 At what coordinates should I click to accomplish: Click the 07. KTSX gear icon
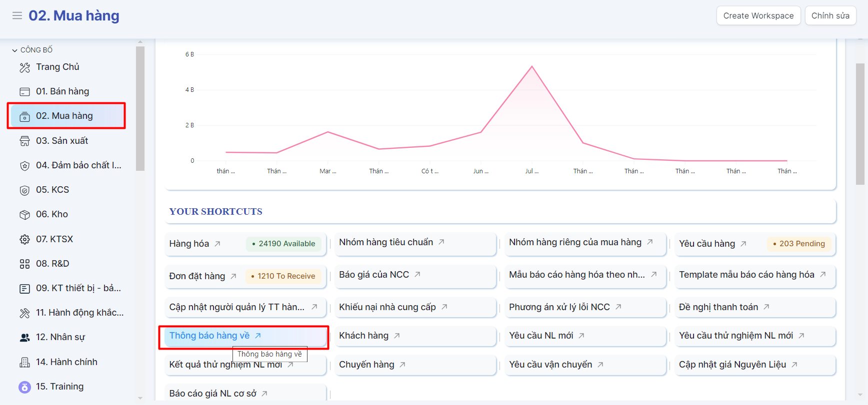24,239
